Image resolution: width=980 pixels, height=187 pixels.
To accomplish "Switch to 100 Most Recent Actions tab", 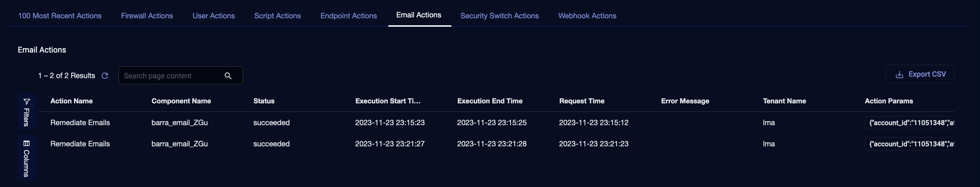I will point(60,16).
